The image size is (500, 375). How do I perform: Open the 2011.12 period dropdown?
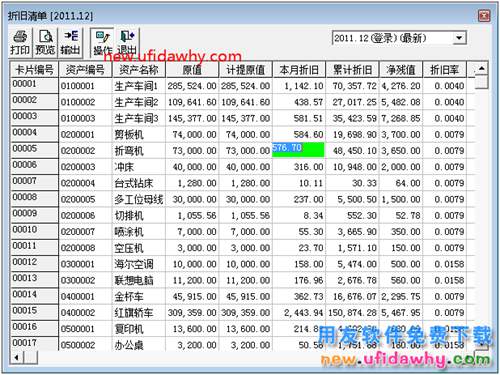click(459, 38)
